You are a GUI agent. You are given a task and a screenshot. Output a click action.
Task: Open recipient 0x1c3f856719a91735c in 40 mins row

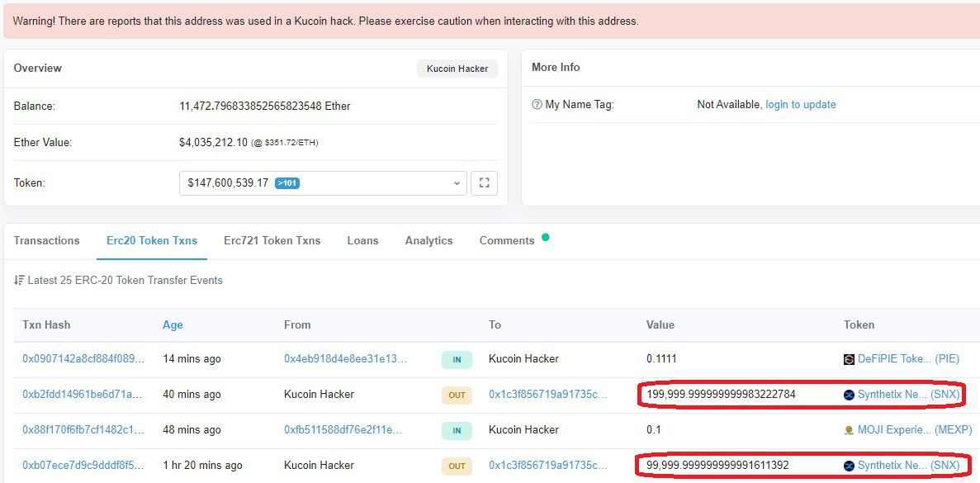[x=548, y=395]
